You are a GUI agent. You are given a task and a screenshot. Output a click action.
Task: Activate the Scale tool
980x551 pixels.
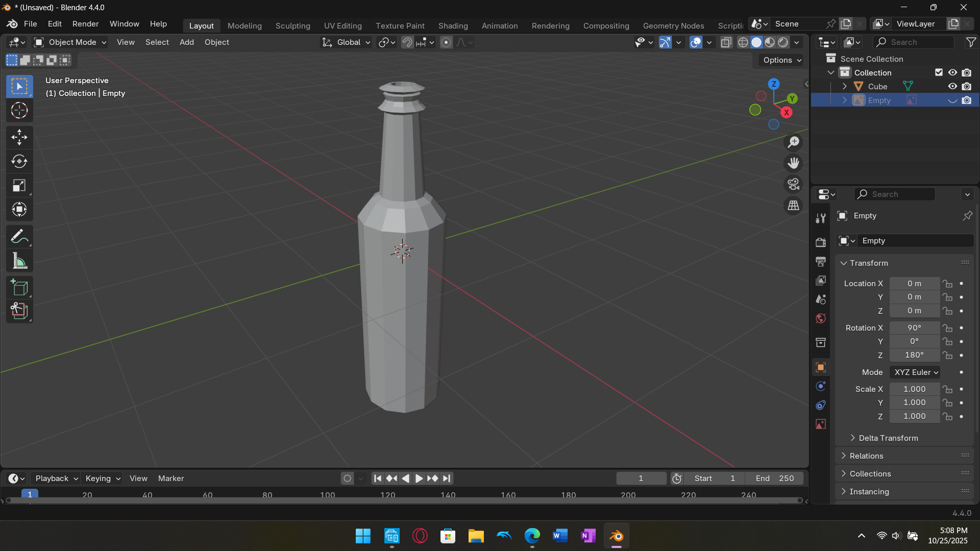point(19,186)
